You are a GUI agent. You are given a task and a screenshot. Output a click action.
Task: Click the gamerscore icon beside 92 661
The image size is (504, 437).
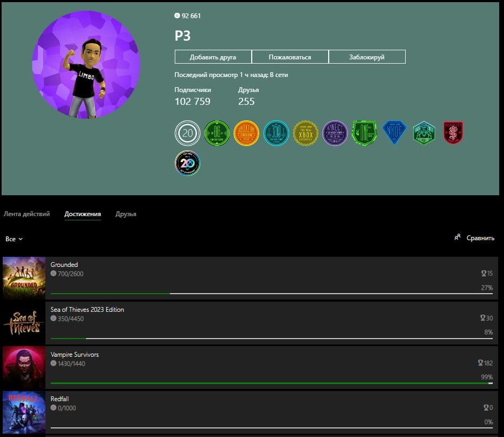(x=177, y=16)
